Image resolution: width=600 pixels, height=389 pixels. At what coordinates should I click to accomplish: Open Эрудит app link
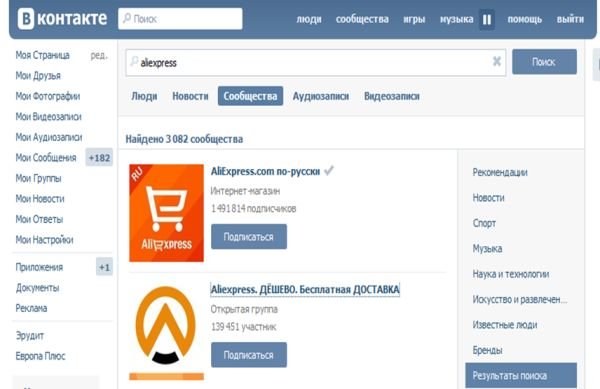[x=30, y=335]
